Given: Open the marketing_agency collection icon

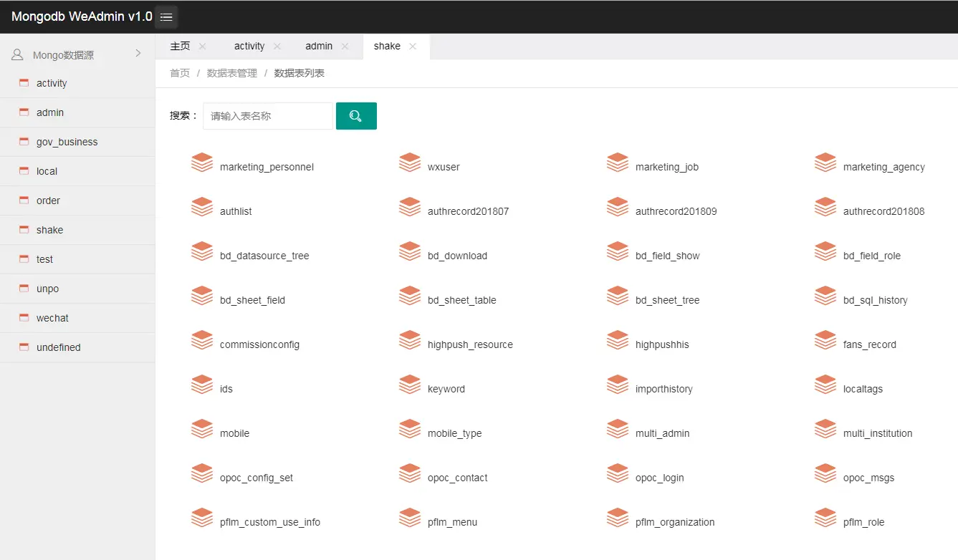Looking at the screenshot, I should point(825,163).
